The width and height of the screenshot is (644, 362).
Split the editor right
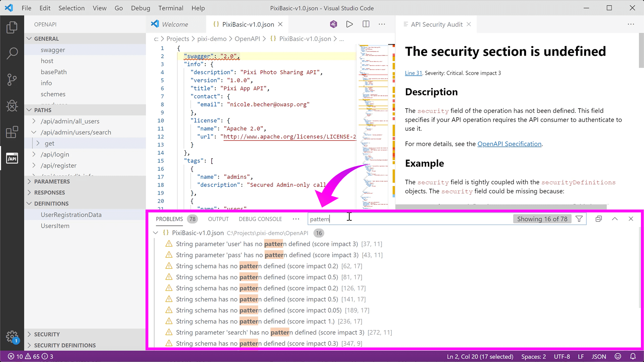366,24
